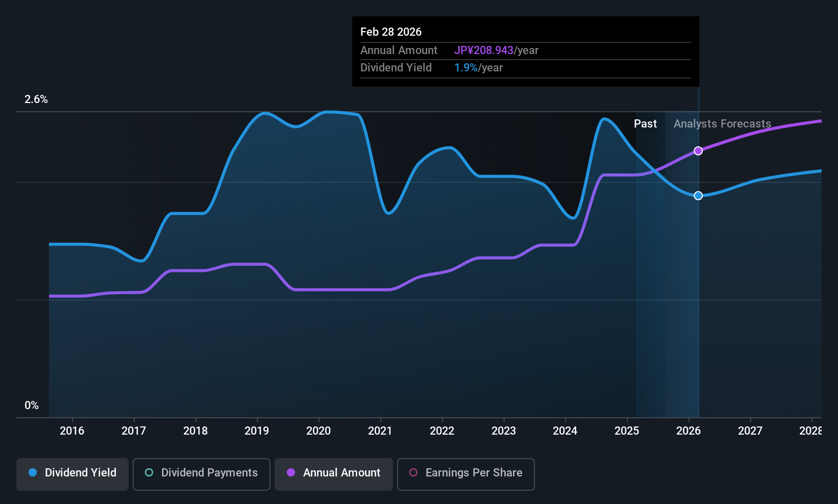The image size is (838, 504).
Task: Toggle the Dividend Yield legend button
Action: pos(72,474)
